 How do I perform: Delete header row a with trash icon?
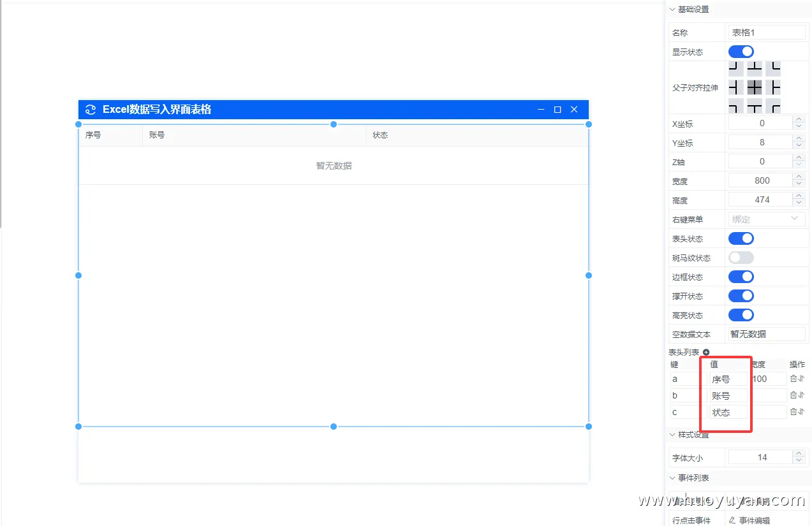794,379
